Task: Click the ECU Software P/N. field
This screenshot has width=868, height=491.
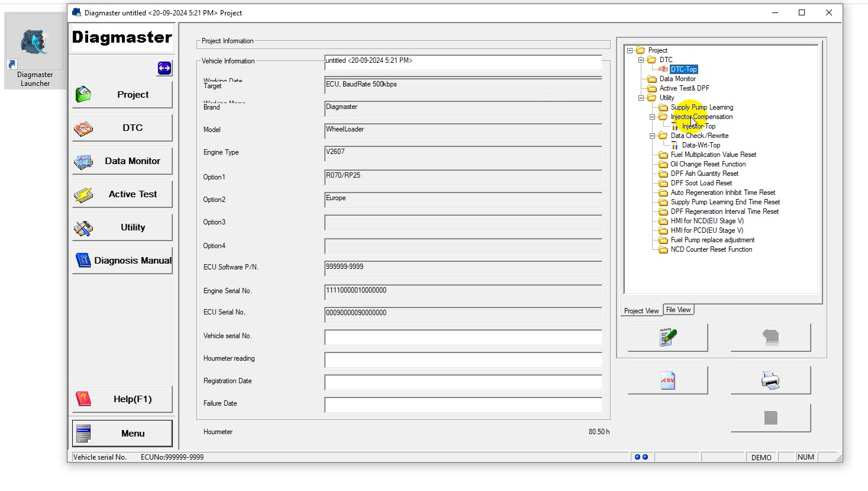Action: pyautogui.click(x=463, y=269)
